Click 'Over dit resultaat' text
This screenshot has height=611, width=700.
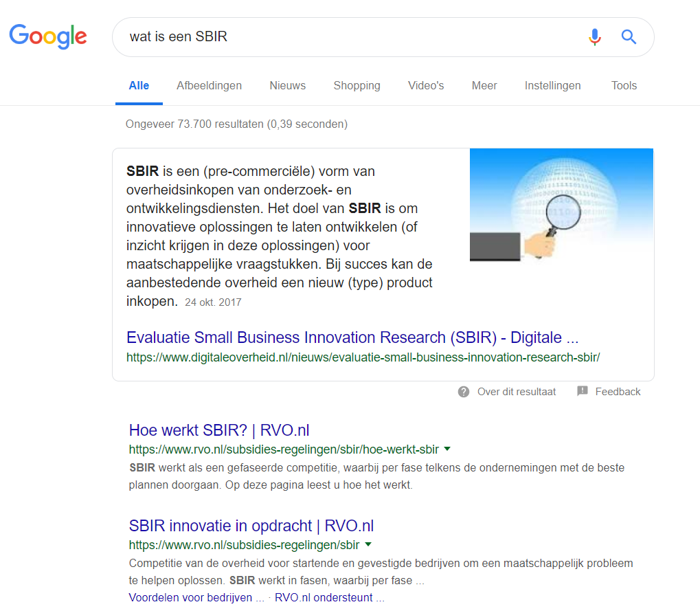[x=517, y=392]
